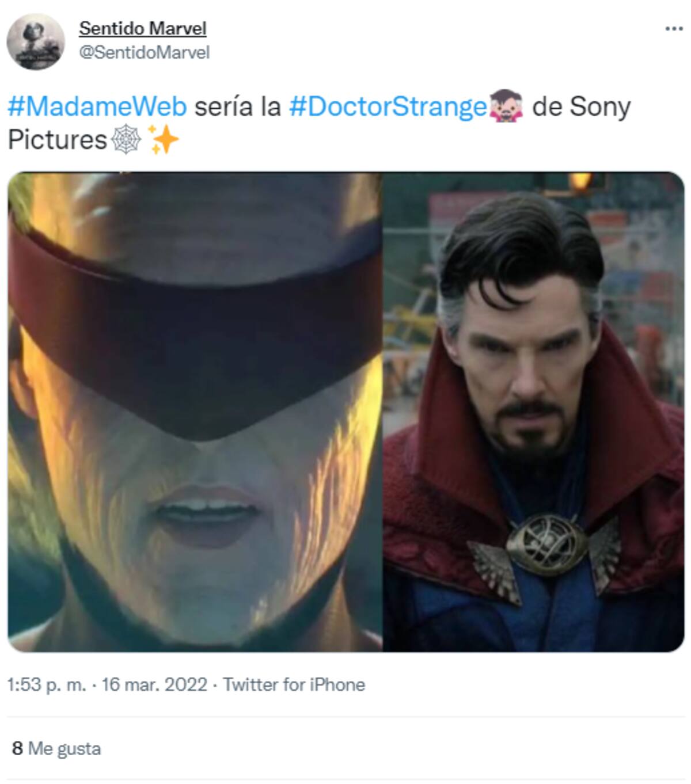The height and width of the screenshot is (784, 691).
Task: Open the Doctor Strange red cloak photo
Action: (533, 412)
